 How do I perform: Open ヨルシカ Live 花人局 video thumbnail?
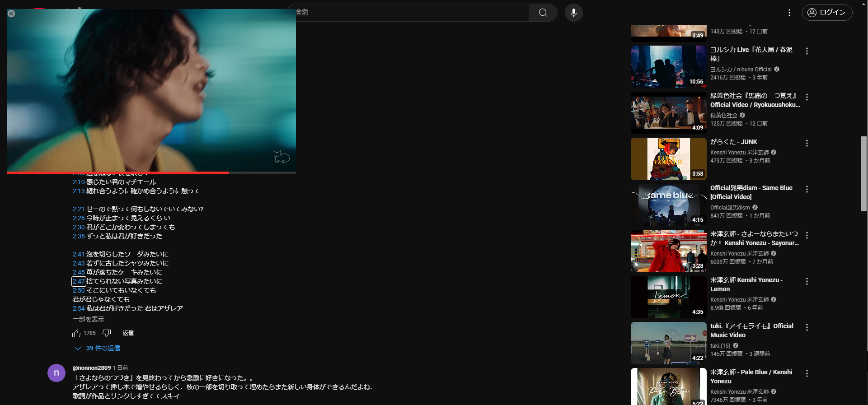668,67
